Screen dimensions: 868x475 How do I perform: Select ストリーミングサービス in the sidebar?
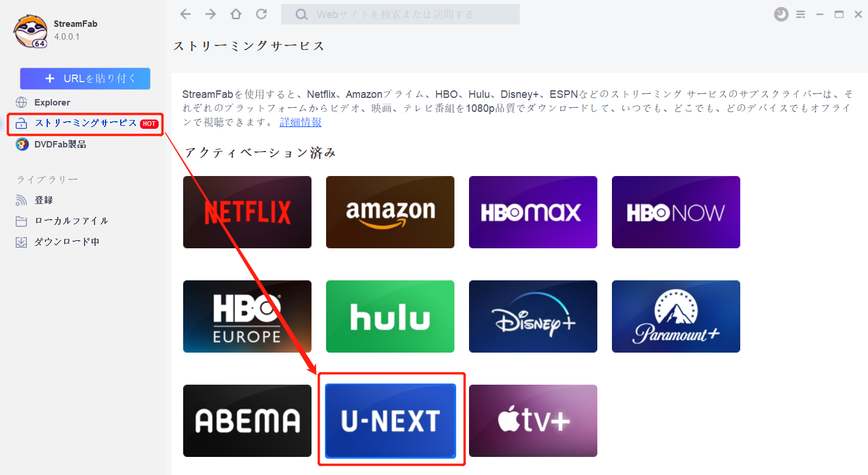pyautogui.click(x=85, y=124)
